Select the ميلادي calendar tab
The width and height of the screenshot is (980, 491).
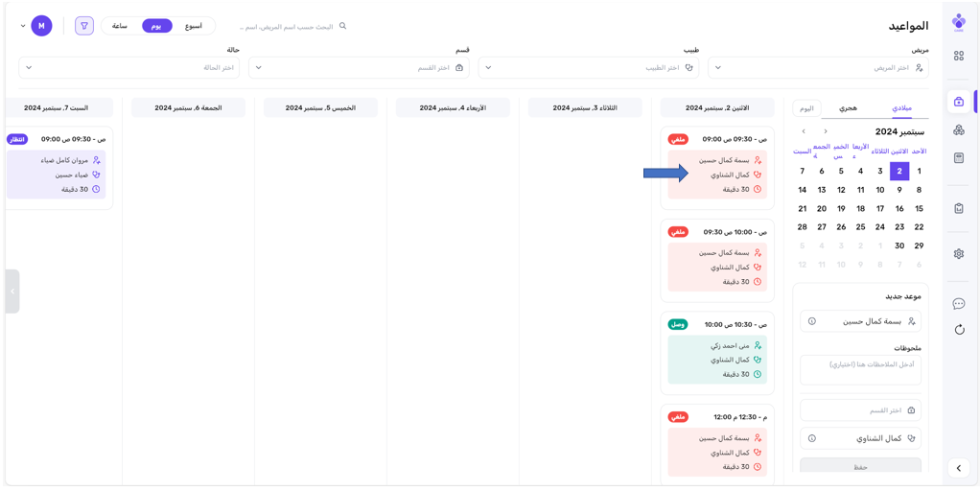901,108
